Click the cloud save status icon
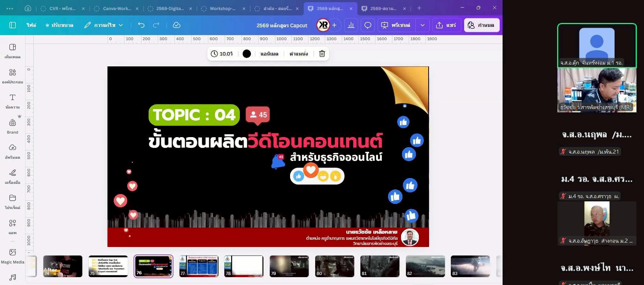 pos(176,25)
